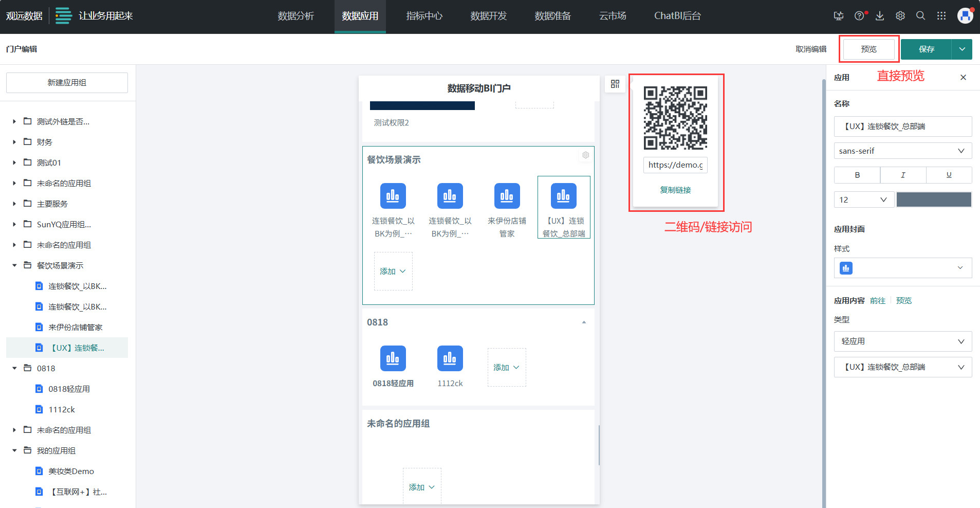Image resolution: width=980 pixels, height=508 pixels.
Task: Click the 新建应用组 button
Action: tap(66, 82)
